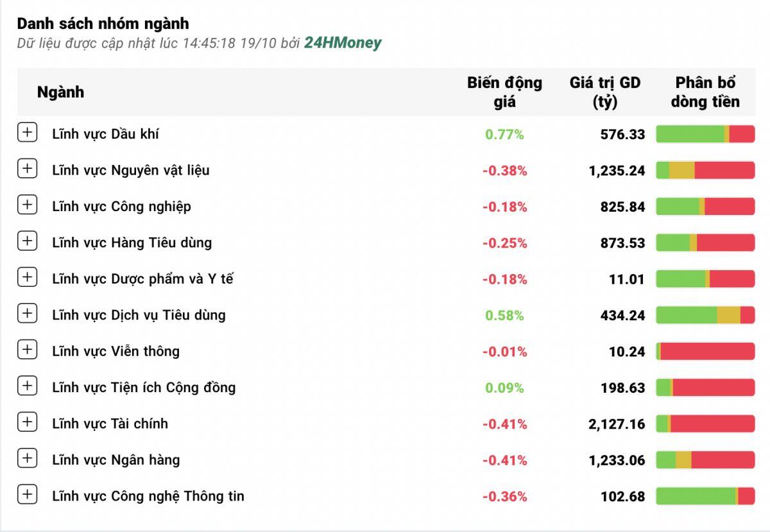This screenshot has width=770, height=532.
Task: Click plus icon beside Tài chính
Action: (x=27, y=422)
